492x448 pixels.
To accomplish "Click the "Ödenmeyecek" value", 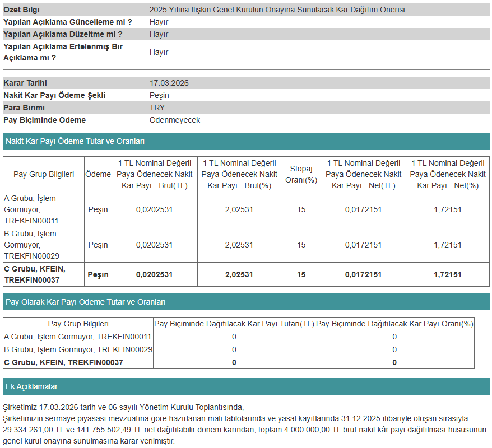I will [x=175, y=120].
